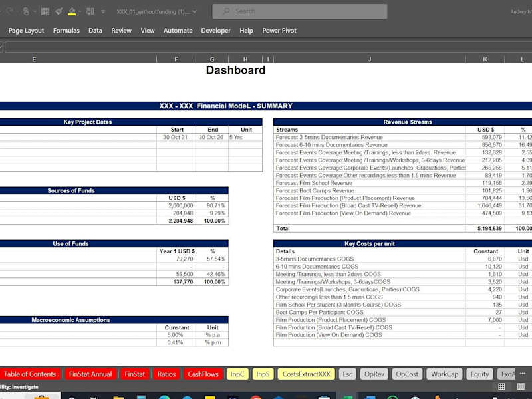This screenshot has height=399, width=532.
Task: Select the Format Painter brush icon
Action: pos(59,11)
